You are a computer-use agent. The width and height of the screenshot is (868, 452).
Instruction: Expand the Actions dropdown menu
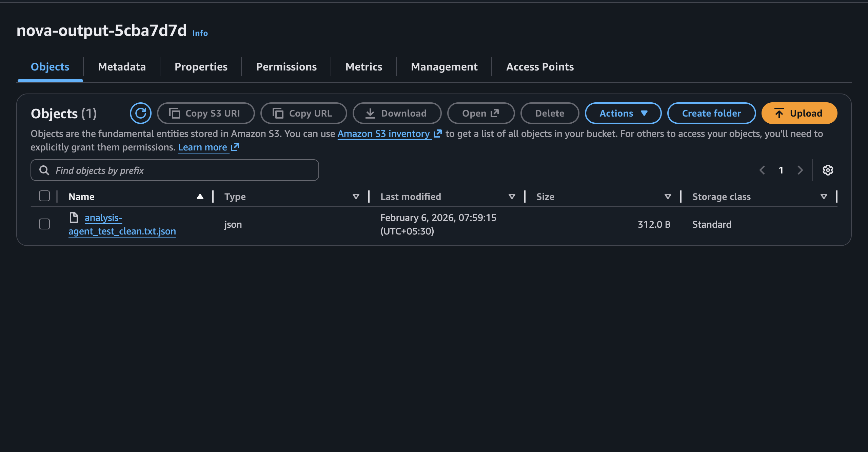(x=623, y=113)
